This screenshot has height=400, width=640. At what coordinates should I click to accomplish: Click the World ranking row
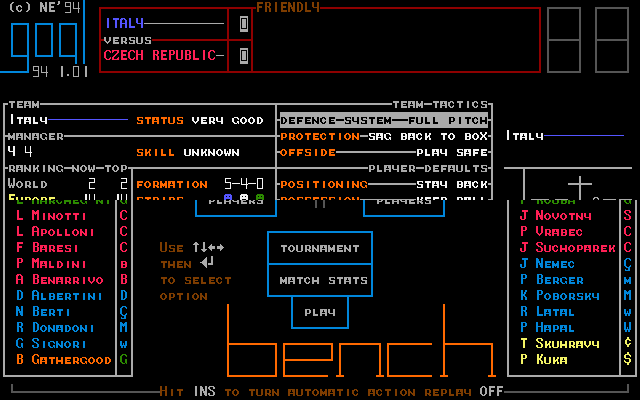pos(68,184)
